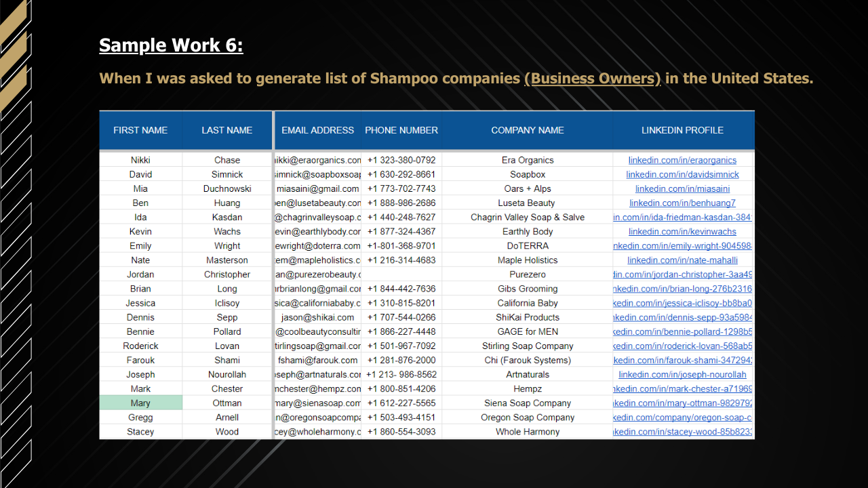This screenshot has width=868, height=488.
Task: Click the first name cell "Nikki"
Action: pyautogui.click(x=140, y=161)
